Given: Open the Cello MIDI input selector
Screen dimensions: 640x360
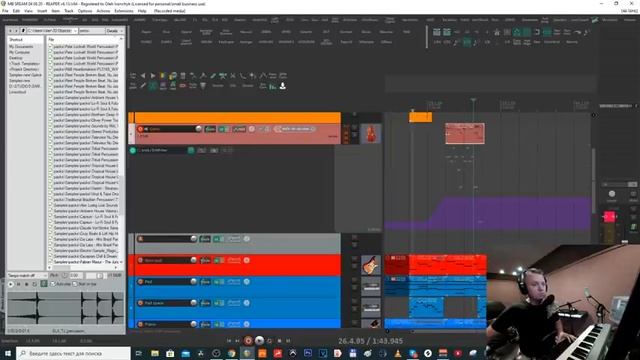Looking at the screenshot, I should pos(295,129).
